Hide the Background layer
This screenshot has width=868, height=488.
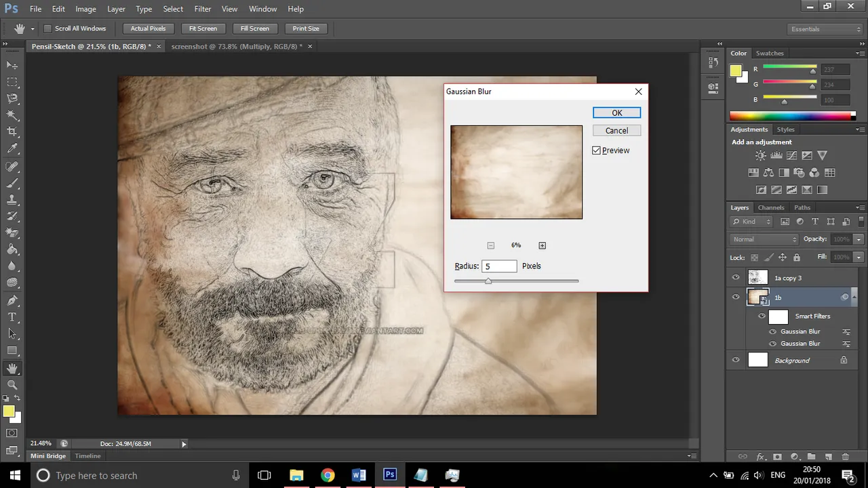tap(736, 360)
